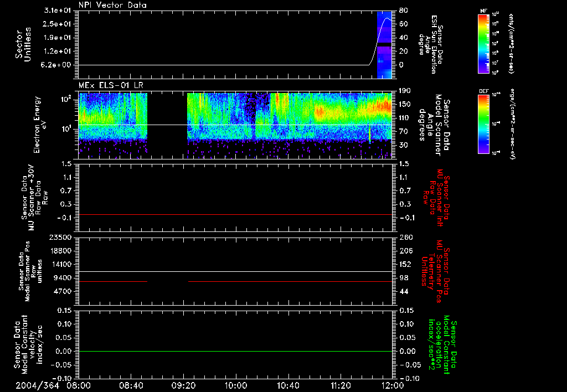Click the blue NPI sector data strip
The image size is (567, 392).
click(384, 45)
